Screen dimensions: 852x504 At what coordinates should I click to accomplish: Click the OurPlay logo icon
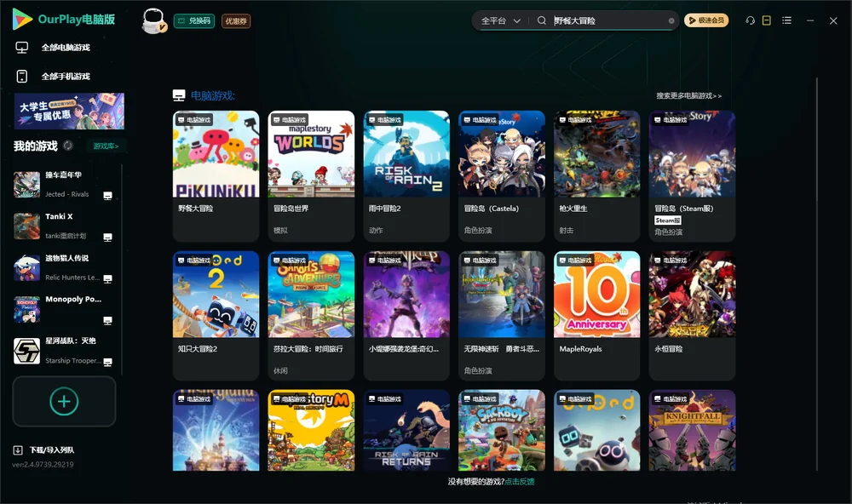[22, 20]
